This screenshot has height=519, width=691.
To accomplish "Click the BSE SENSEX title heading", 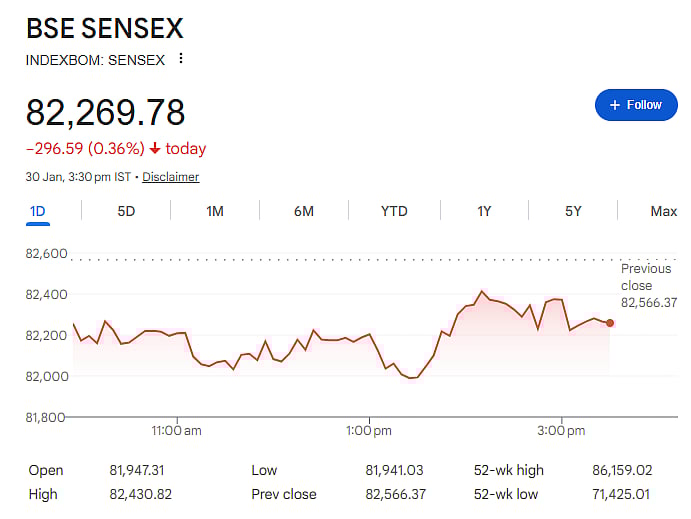I will [x=105, y=27].
